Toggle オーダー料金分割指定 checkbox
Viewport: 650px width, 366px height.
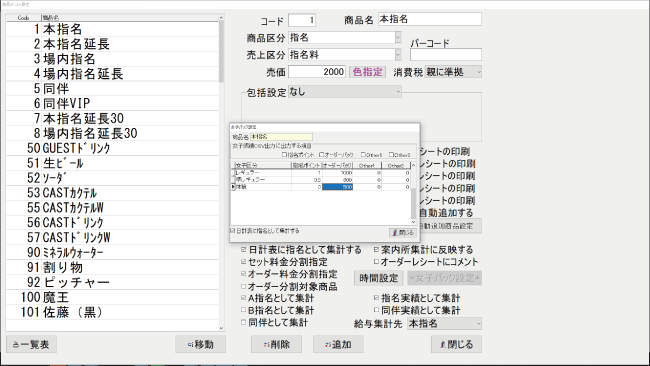coord(244,274)
